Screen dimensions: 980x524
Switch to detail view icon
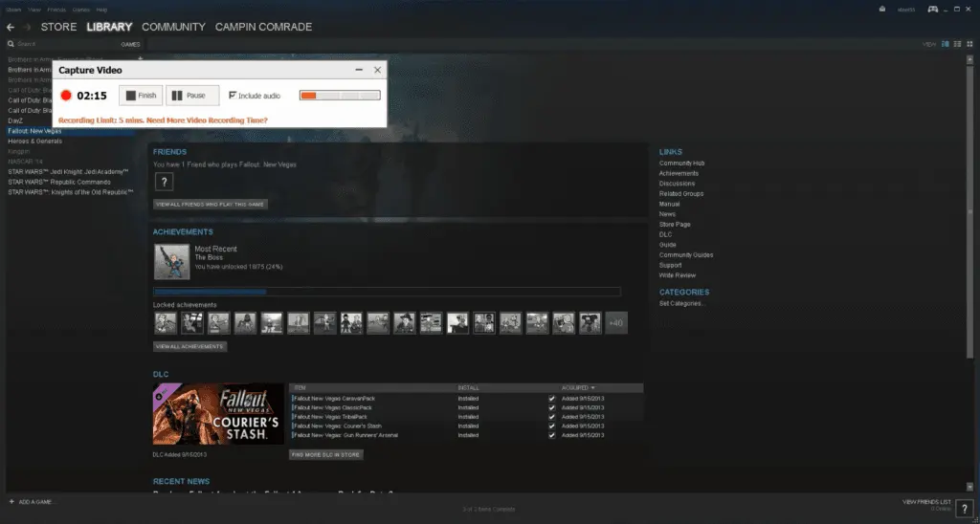[x=945, y=44]
